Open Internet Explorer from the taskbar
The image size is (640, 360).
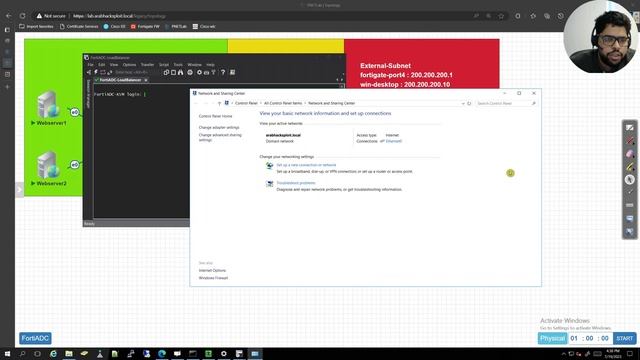tap(53, 354)
